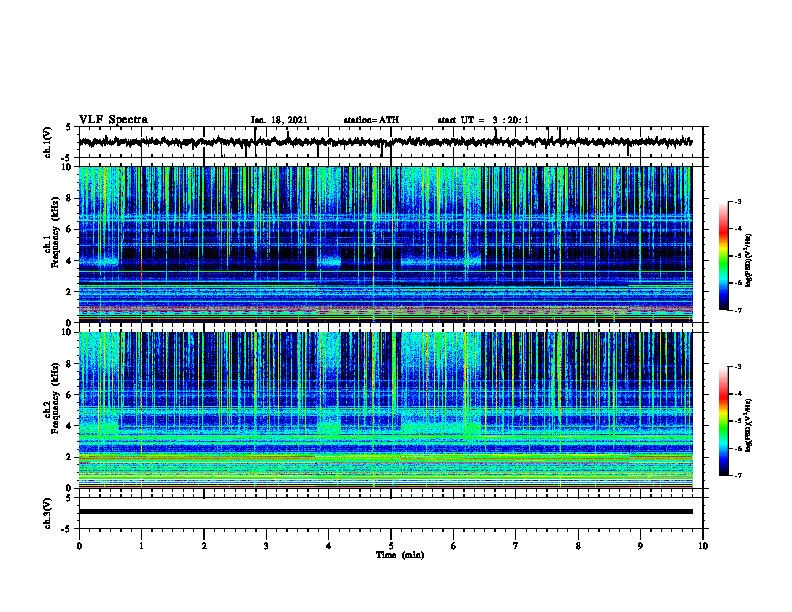This screenshot has height=612, width=792.
Task: Click the "8" kHz tick on ch.2 spectrogram
Action: pyautogui.click(x=70, y=364)
